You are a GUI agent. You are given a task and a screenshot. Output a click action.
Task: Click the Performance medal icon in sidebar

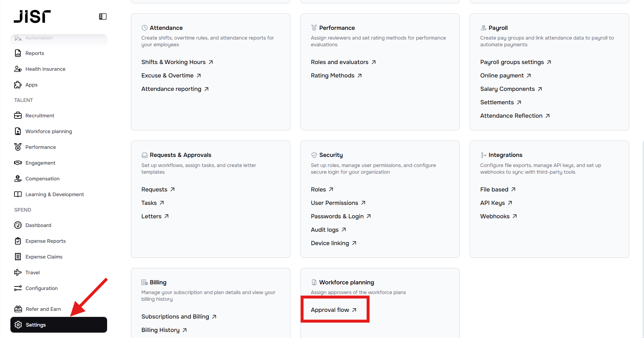pos(18,147)
